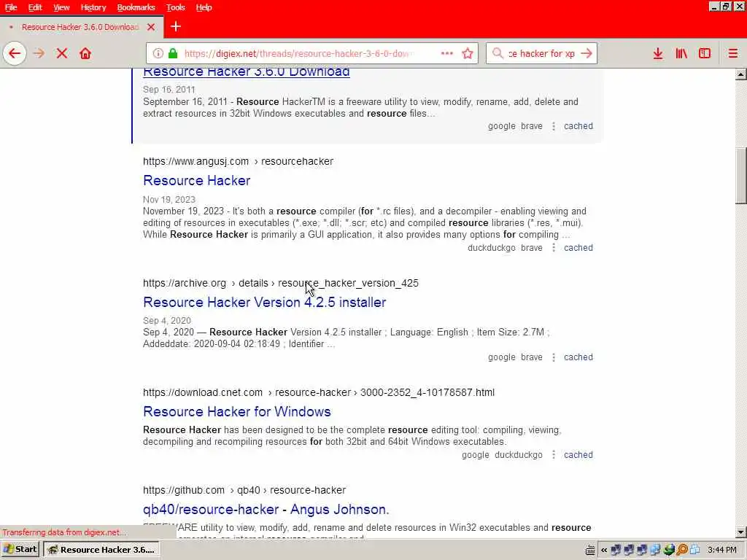This screenshot has height=560, width=747.
Task: Open the Windows Start menu
Action: click(20, 550)
